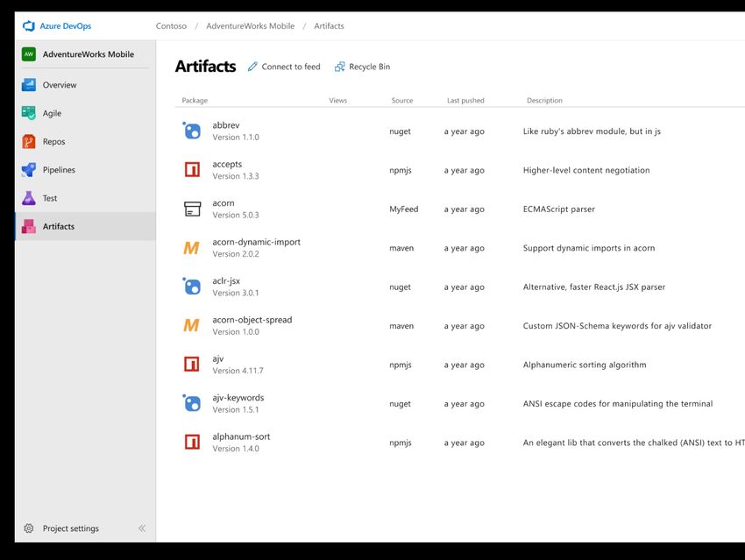Open the ajv-keywords package
Viewport: 745px width, 560px height.
click(238, 398)
